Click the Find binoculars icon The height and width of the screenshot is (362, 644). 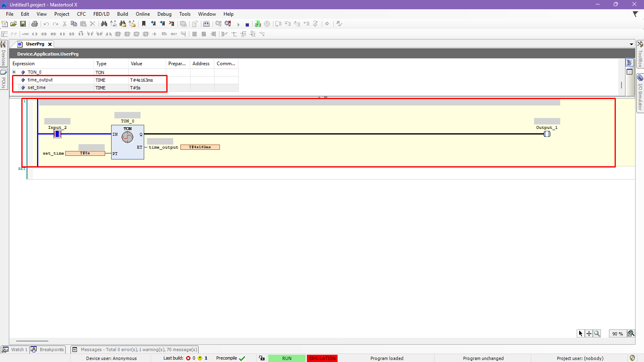click(x=104, y=24)
